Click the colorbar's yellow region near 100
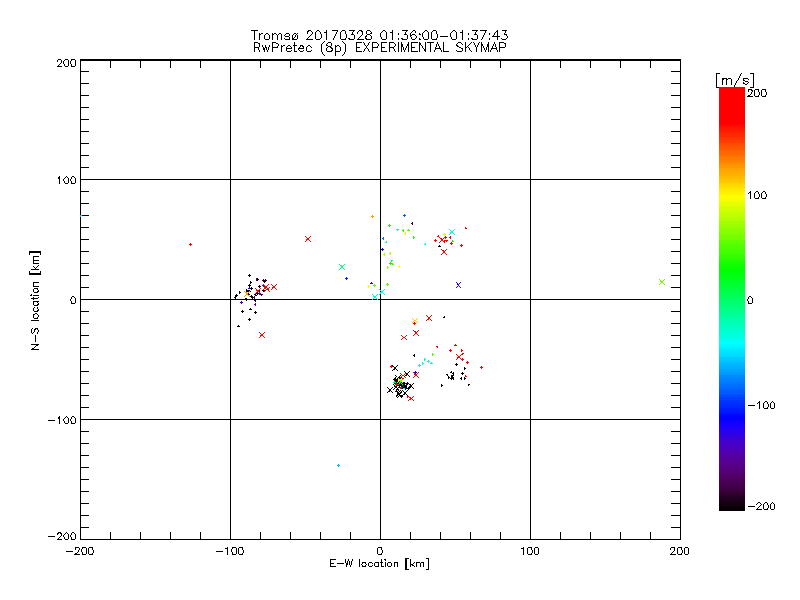800x600 pixels. (732, 195)
